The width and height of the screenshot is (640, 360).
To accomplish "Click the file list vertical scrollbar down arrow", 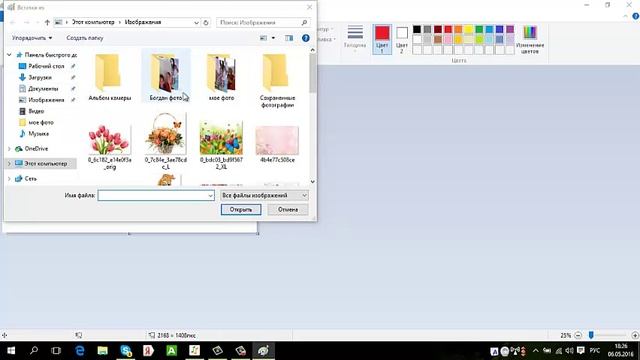I will pos(313,182).
